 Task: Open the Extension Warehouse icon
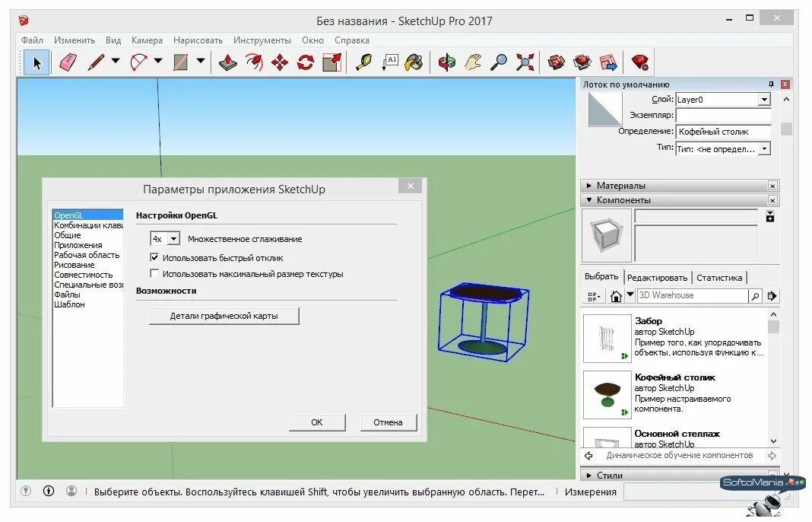[582, 62]
